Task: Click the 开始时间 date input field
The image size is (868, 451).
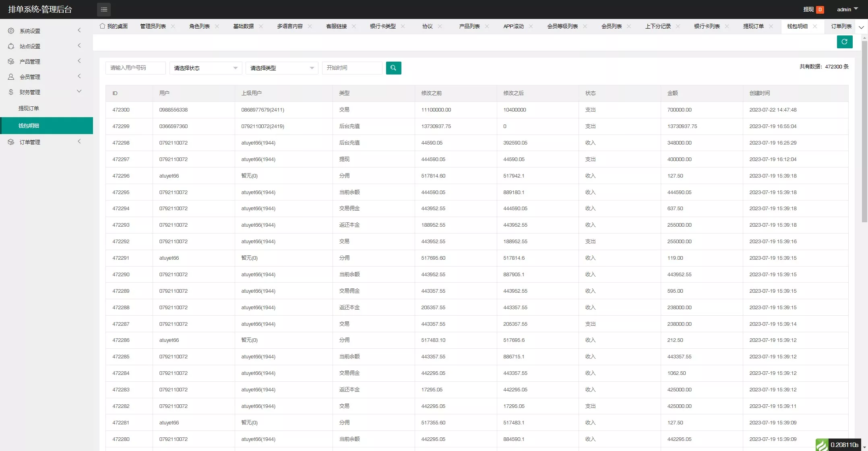Action: (x=352, y=68)
